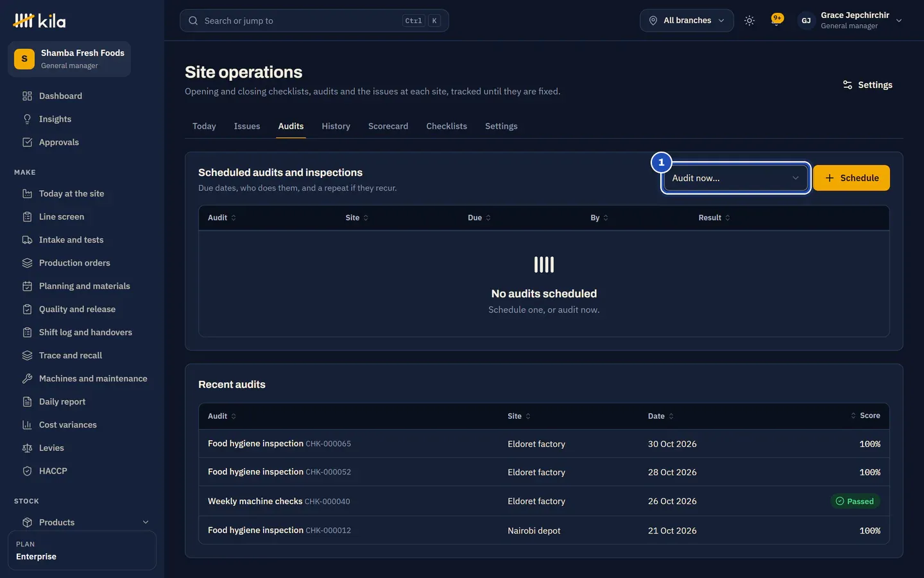Viewport: 924px width, 578px height.
Task: Open the notifications bell
Action: click(x=776, y=21)
